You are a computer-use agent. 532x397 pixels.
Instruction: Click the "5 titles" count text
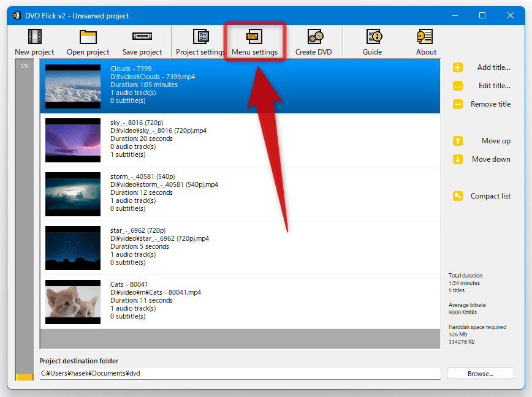[457, 290]
